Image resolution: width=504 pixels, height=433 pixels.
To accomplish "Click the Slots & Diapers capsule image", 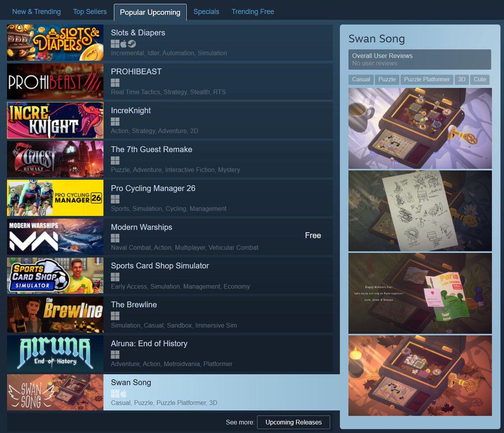I will 55,42.
